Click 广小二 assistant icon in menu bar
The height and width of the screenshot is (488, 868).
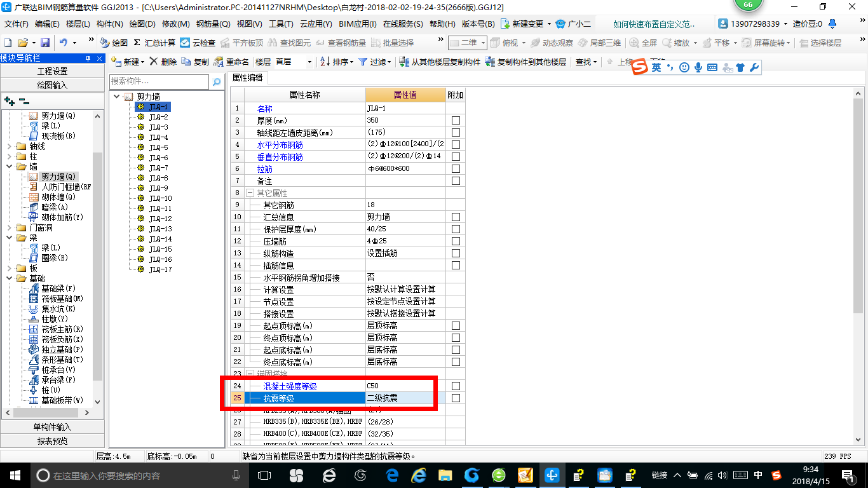coord(573,24)
